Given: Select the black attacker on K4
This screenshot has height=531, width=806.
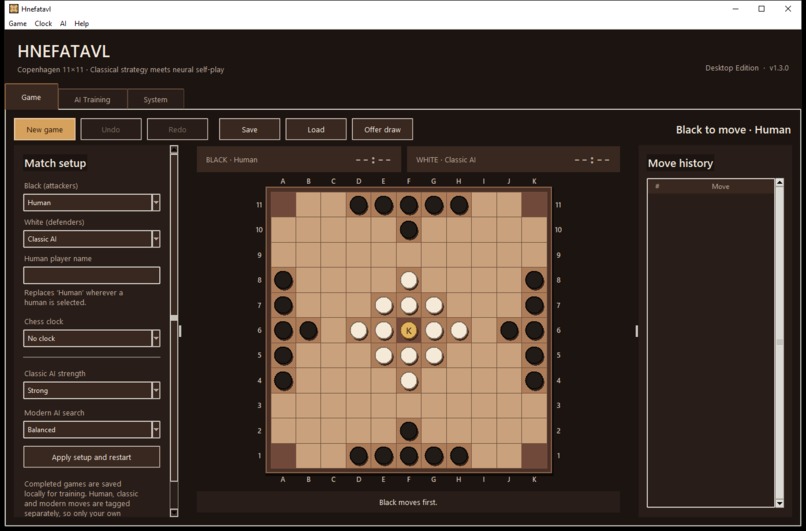Looking at the screenshot, I should pyautogui.click(x=535, y=381).
